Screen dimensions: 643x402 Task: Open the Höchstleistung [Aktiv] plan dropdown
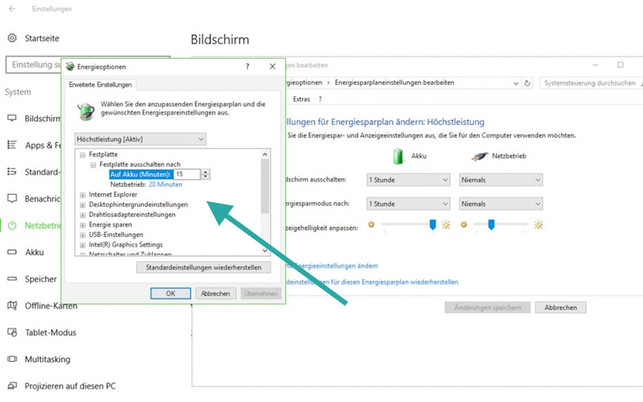click(x=140, y=139)
